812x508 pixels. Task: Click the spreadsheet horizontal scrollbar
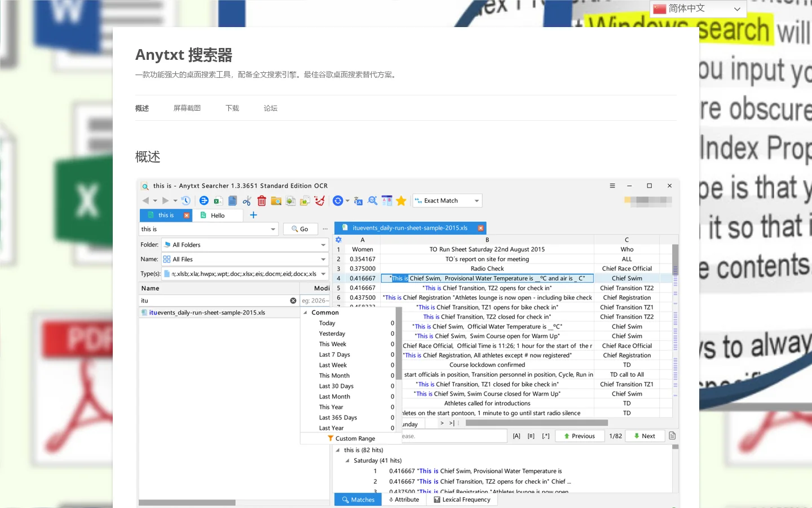[x=536, y=423]
